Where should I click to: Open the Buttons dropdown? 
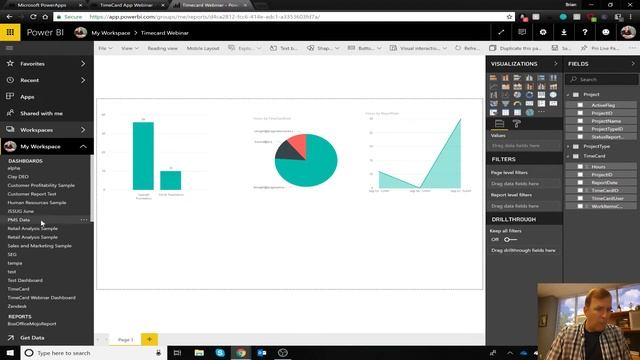click(x=364, y=48)
